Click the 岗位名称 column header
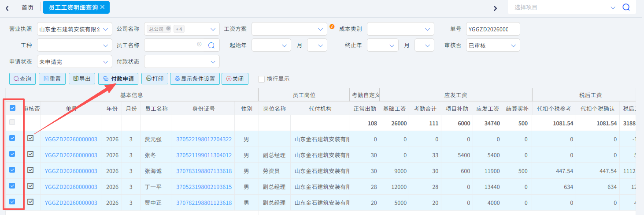 (274, 109)
